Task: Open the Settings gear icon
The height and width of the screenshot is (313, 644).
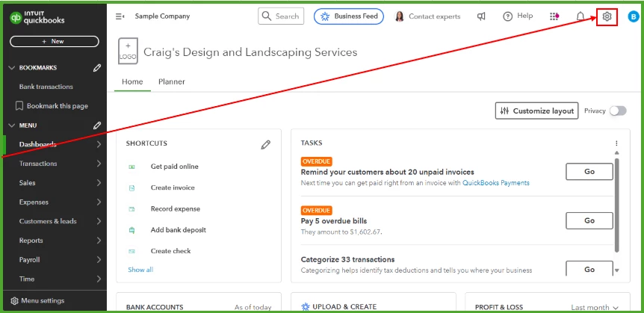Action: pyautogui.click(x=607, y=16)
